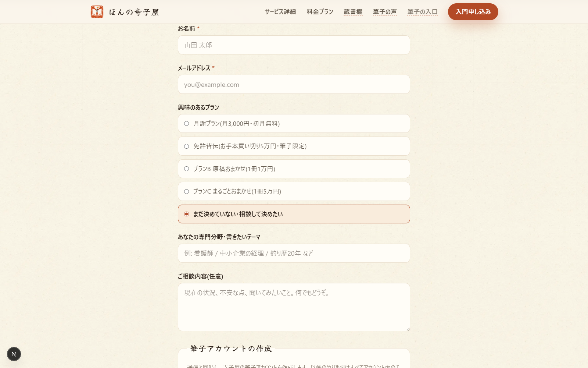Viewport: 588px width, 368px height.
Task: Click the あなたの専門分野・書きたいテーマ label
Action: (x=219, y=237)
